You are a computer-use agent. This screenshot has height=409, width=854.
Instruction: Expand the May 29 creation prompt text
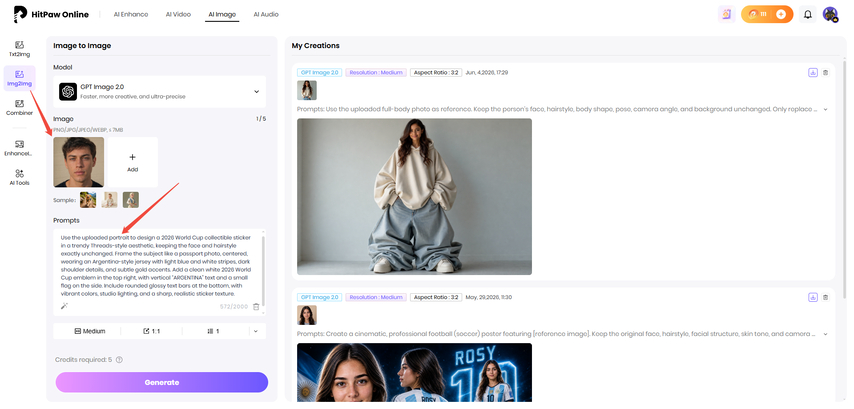pyautogui.click(x=825, y=334)
